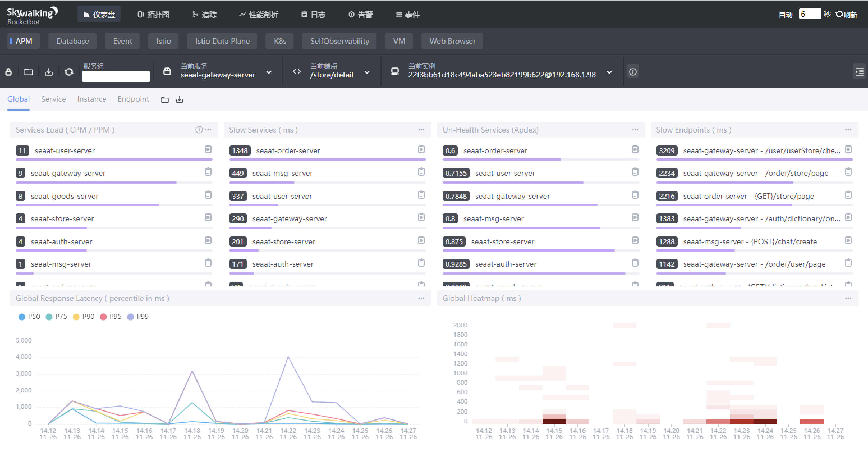Viewport: 868px width, 461px height.
Task: Open the import folder icon in service toolbar
Action: [29, 72]
